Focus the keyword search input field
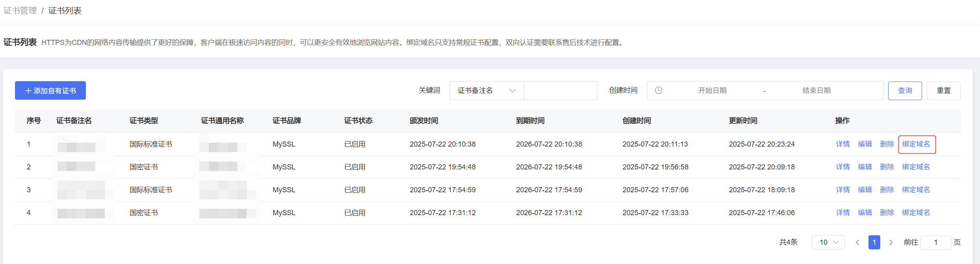This screenshot has height=264, width=980. click(560, 91)
